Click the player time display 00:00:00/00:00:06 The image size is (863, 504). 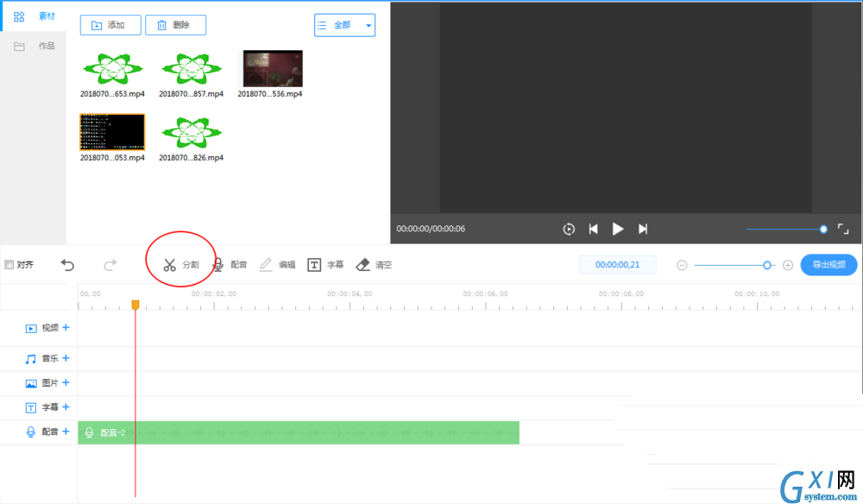pyautogui.click(x=431, y=229)
